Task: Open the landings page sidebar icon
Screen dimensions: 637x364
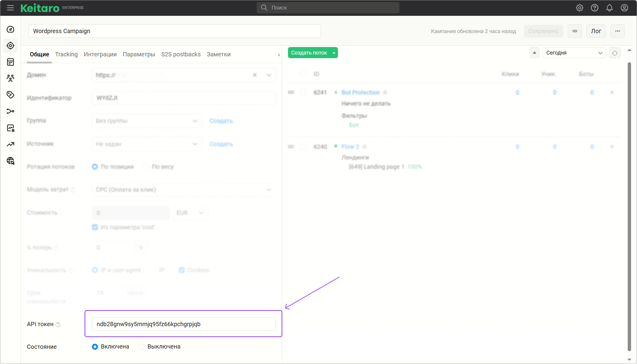Action: pyautogui.click(x=10, y=62)
